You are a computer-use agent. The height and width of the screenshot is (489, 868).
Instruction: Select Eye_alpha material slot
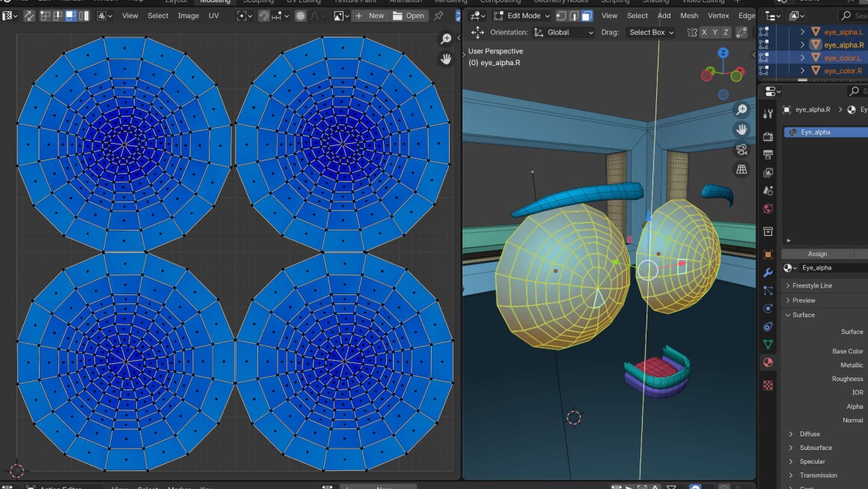(x=826, y=133)
